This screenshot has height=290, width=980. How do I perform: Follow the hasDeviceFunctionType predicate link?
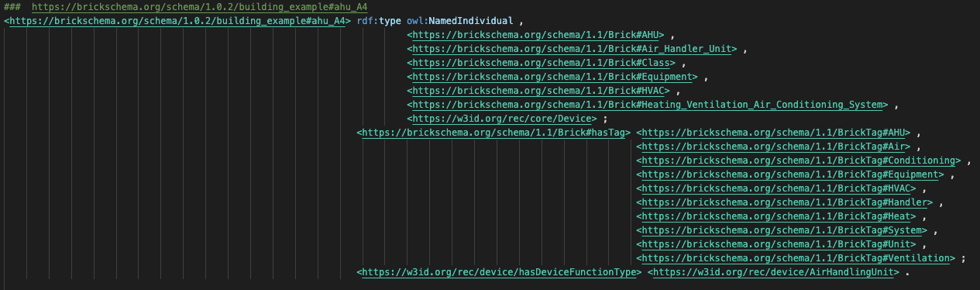pyautogui.click(x=499, y=272)
